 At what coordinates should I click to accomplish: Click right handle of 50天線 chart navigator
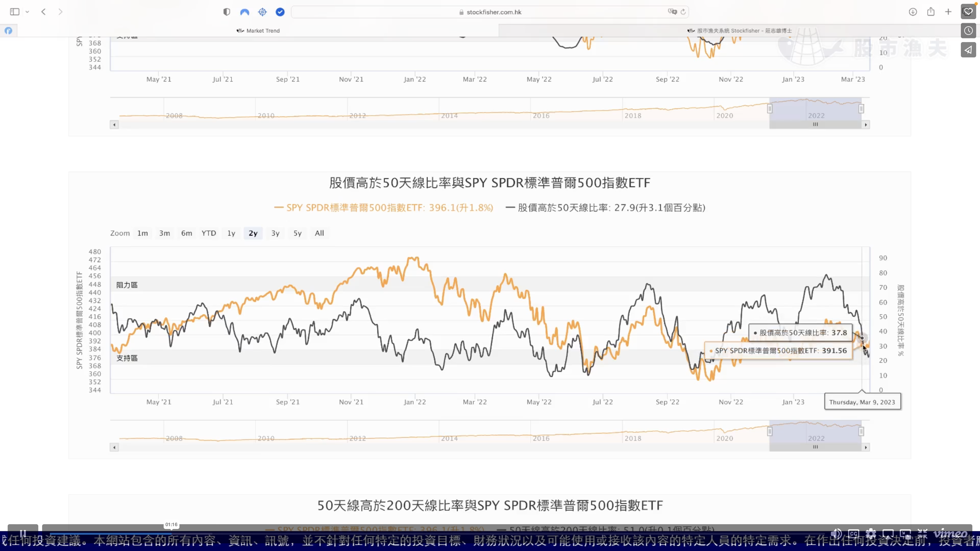point(861,431)
